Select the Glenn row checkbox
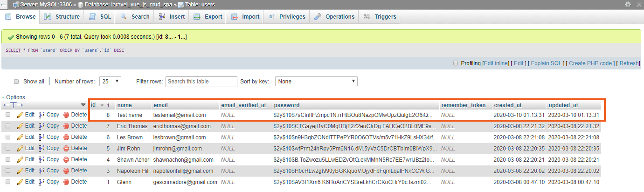644x192 pixels. coord(8,182)
